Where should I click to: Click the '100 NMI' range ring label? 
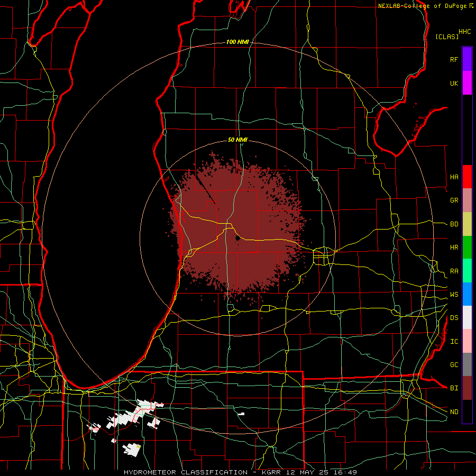(237, 42)
